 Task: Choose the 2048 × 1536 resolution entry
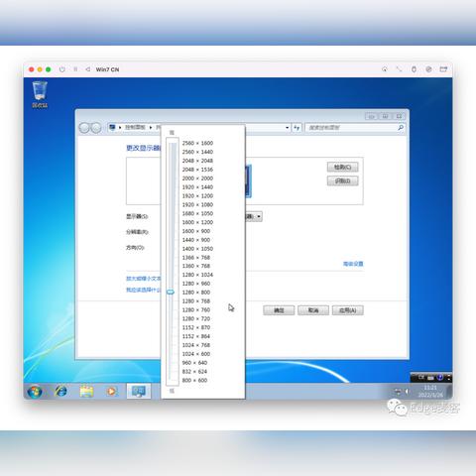click(x=197, y=170)
